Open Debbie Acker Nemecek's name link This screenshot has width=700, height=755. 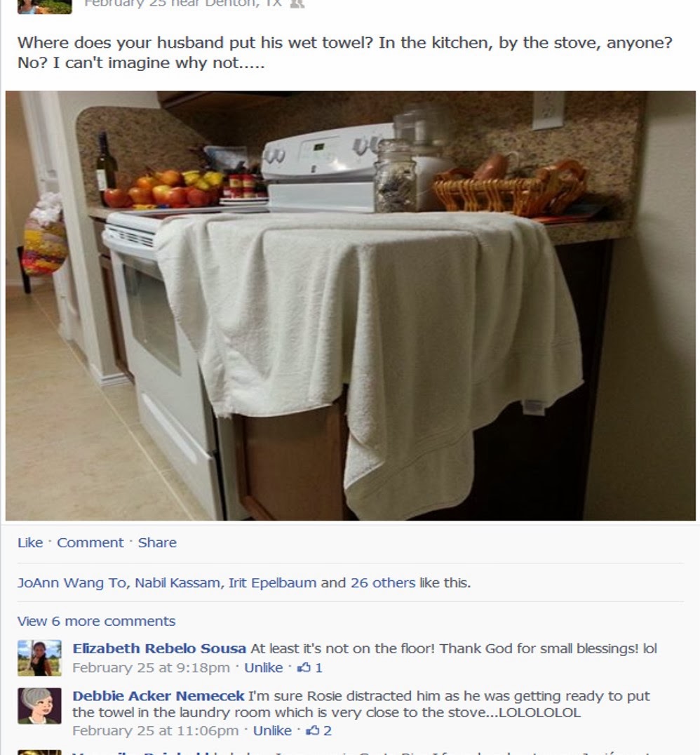coord(159,696)
